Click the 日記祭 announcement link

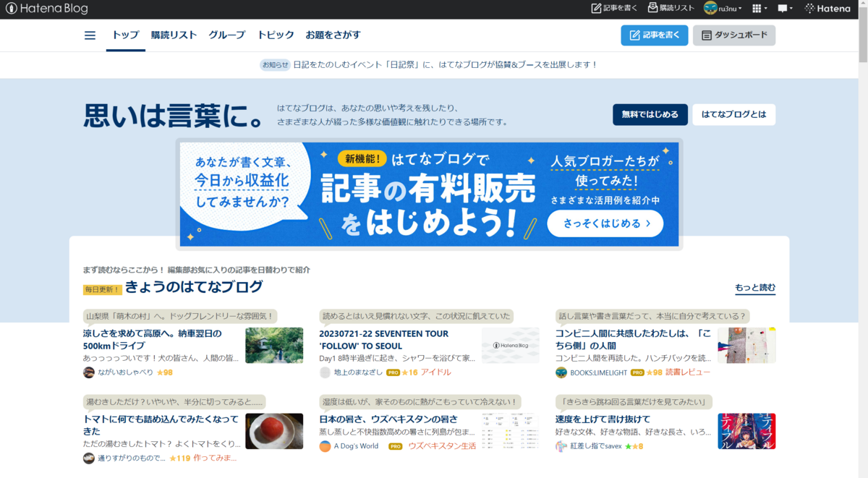(446, 65)
